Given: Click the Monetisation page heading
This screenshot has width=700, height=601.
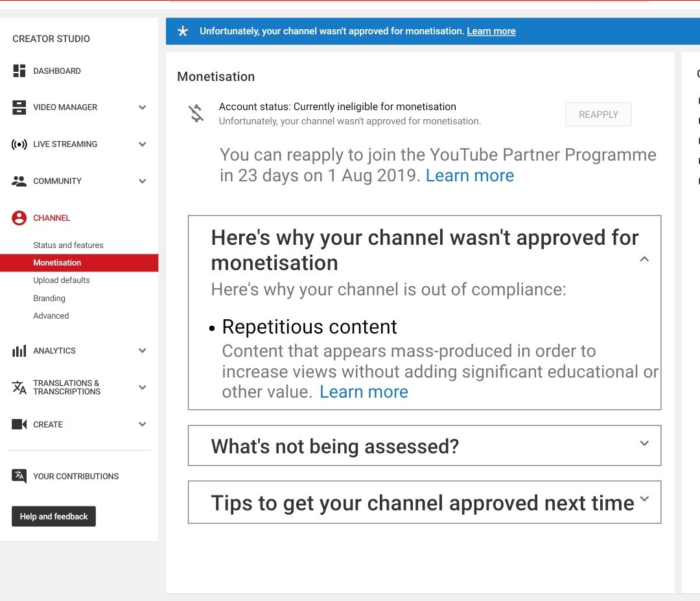Looking at the screenshot, I should coord(216,76).
